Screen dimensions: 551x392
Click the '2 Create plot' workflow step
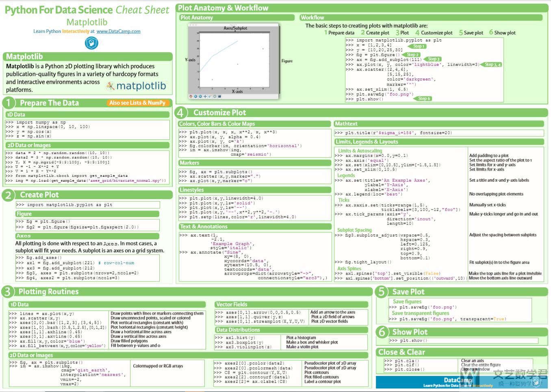point(375,32)
